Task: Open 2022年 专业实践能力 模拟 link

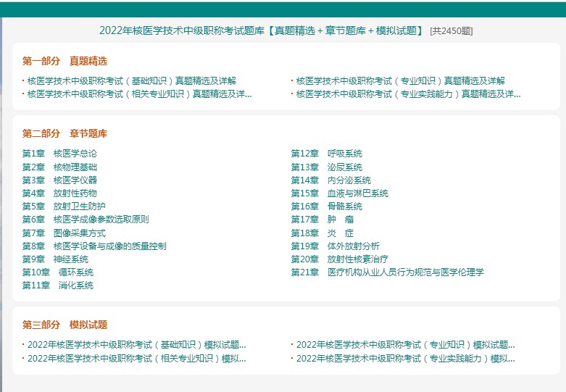Action: pos(406,359)
